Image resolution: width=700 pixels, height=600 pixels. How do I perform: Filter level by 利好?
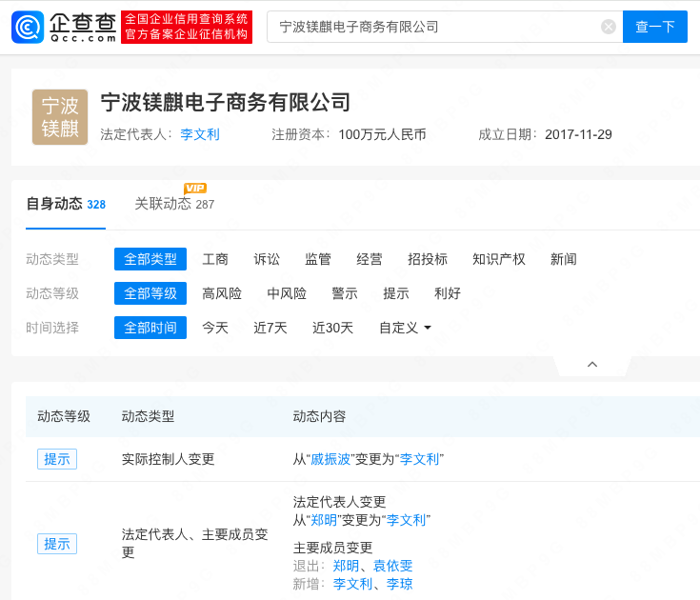(448, 293)
